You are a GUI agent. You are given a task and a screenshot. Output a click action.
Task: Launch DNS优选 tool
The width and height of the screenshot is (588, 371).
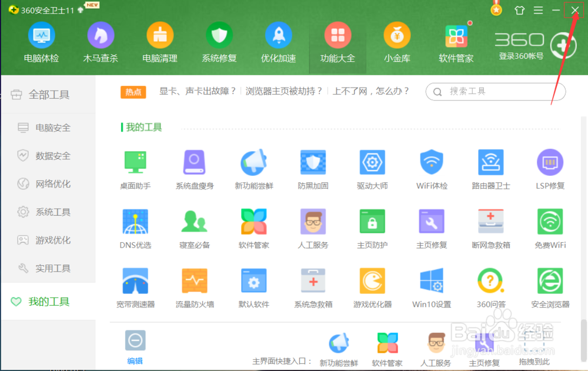pos(135,229)
